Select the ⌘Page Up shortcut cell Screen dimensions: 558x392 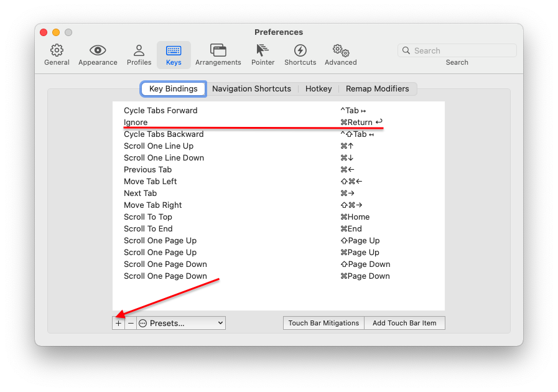pyautogui.click(x=360, y=252)
